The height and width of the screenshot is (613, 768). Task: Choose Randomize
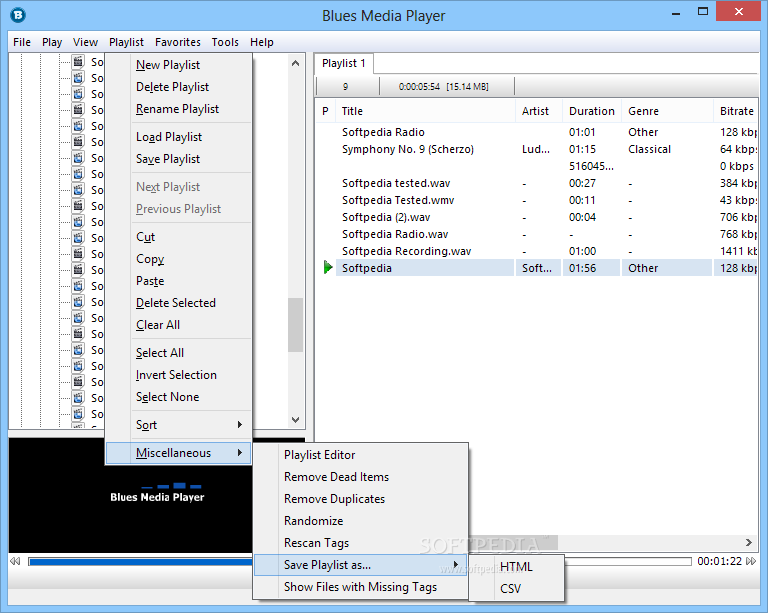pyautogui.click(x=361, y=521)
